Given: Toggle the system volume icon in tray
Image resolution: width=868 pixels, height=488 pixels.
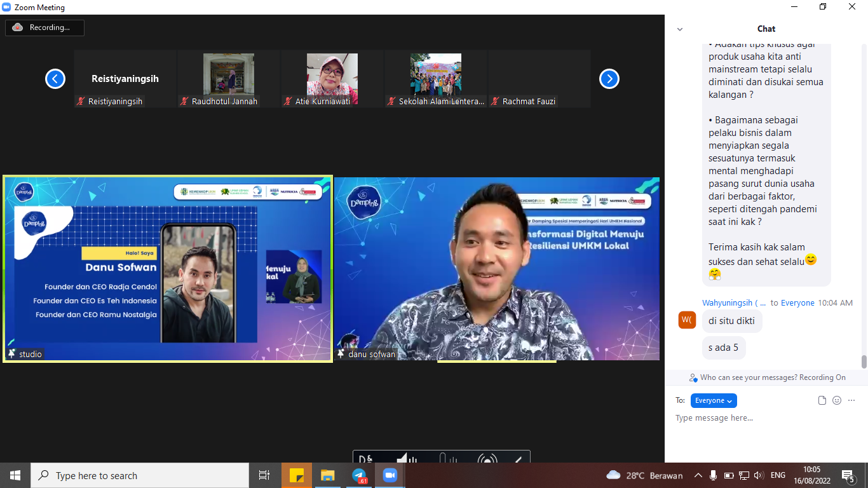Looking at the screenshot, I should [758, 475].
